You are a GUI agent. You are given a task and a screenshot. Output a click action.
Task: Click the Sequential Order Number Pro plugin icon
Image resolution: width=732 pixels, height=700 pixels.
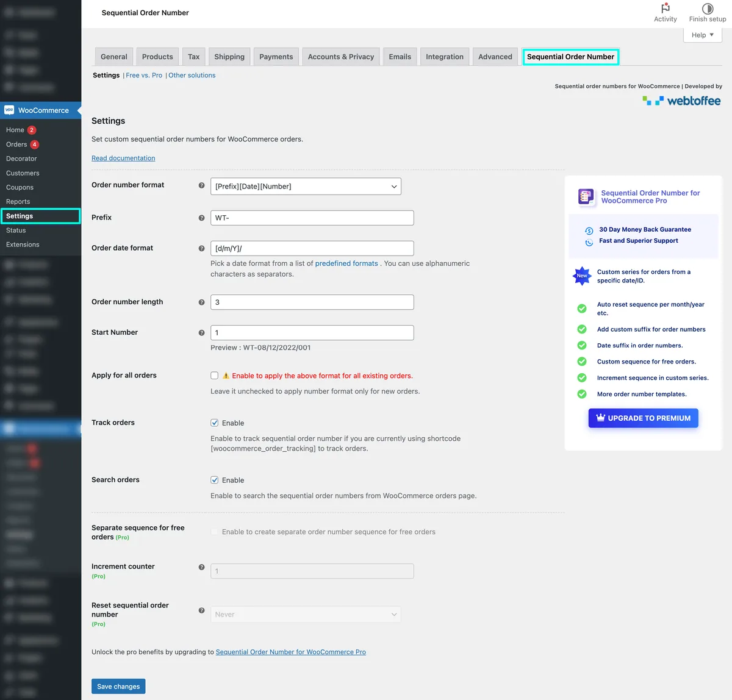click(x=586, y=197)
